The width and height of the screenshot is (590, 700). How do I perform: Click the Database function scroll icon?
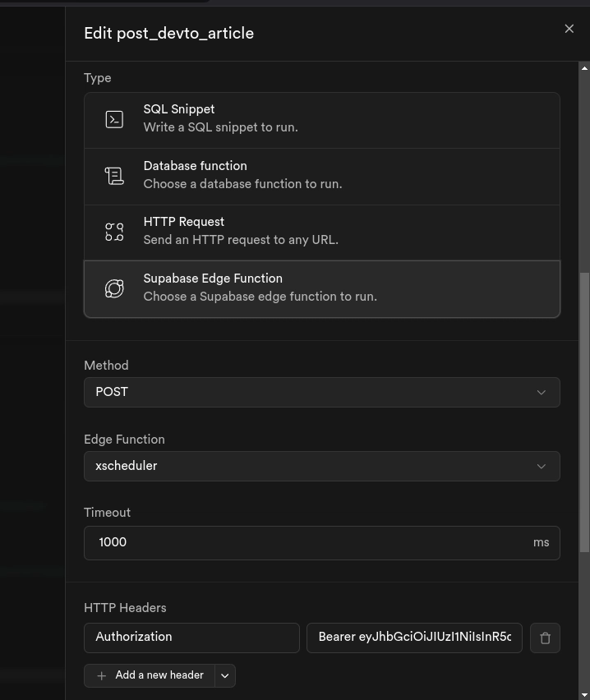coord(114,175)
